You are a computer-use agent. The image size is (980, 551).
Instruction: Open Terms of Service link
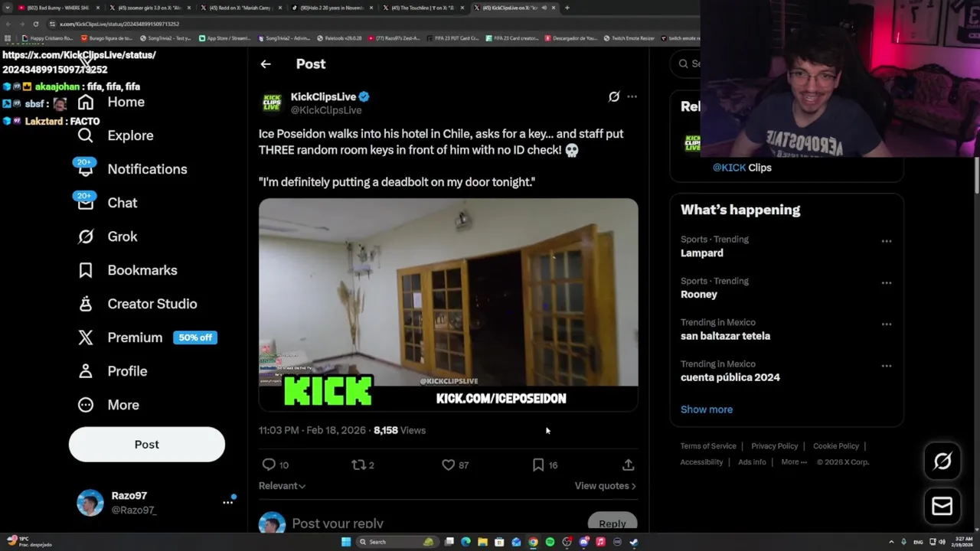[x=708, y=446]
